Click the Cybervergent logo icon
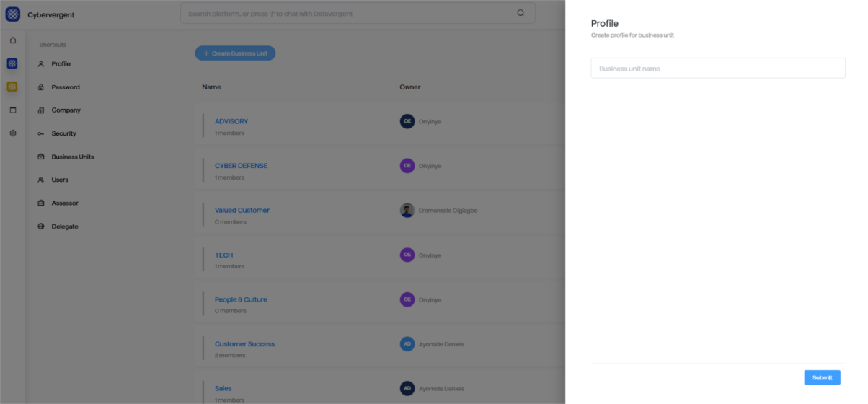 pos(12,14)
